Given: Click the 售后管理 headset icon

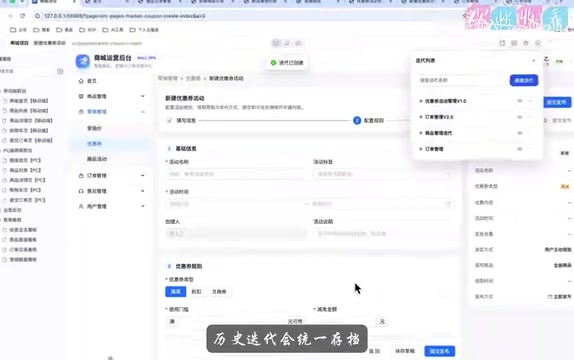Looking at the screenshot, I should 81,191.
